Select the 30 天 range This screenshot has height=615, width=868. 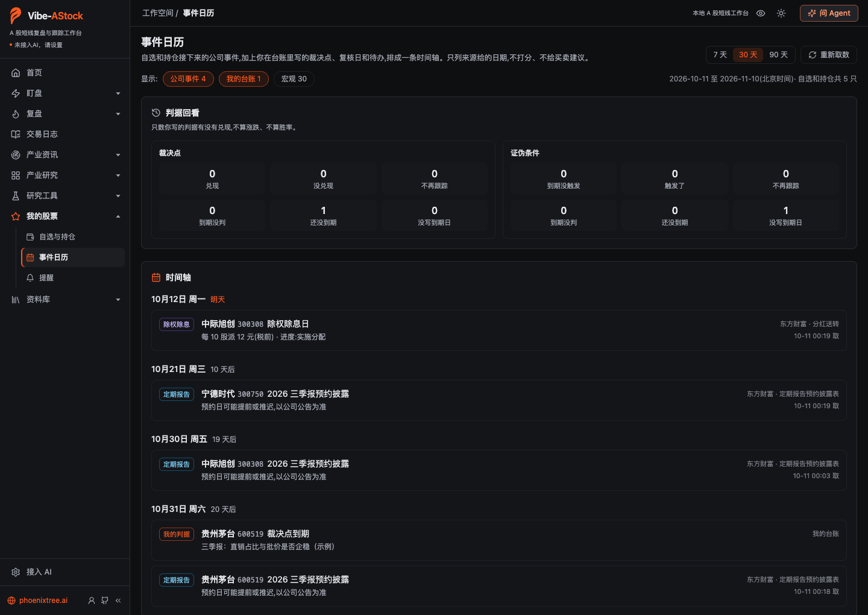[x=748, y=55]
